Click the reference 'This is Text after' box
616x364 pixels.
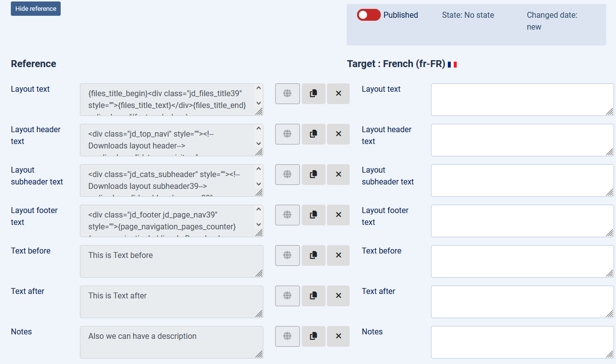pyautogui.click(x=172, y=302)
